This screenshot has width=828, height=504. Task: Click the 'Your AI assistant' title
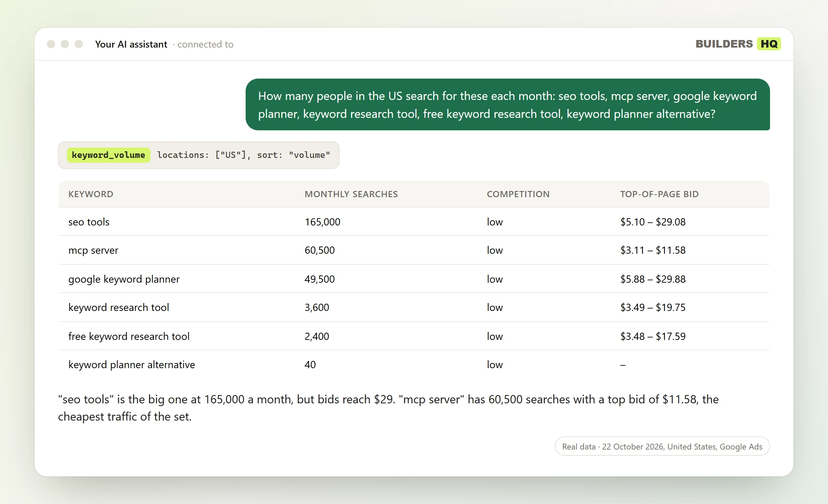tap(131, 44)
